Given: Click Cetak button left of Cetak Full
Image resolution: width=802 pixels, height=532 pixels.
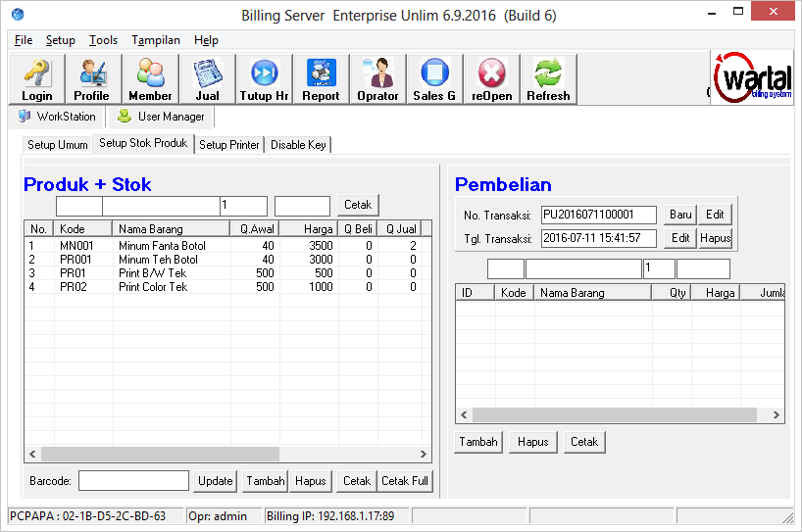Looking at the screenshot, I should click(x=357, y=481).
